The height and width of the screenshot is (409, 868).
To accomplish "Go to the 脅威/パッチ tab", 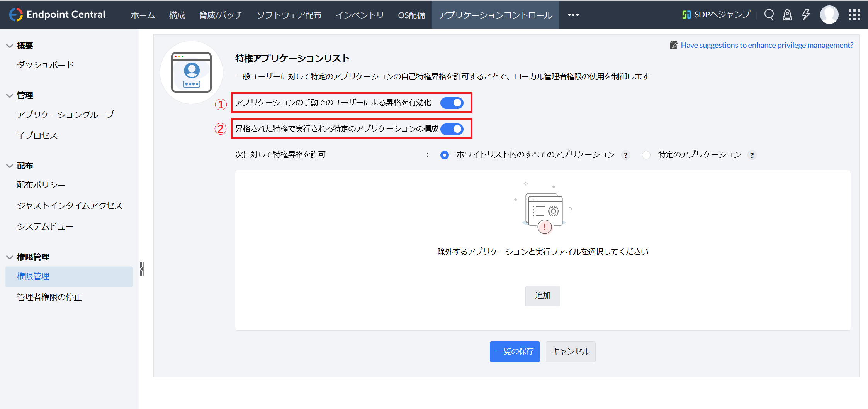I will point(221,15).
